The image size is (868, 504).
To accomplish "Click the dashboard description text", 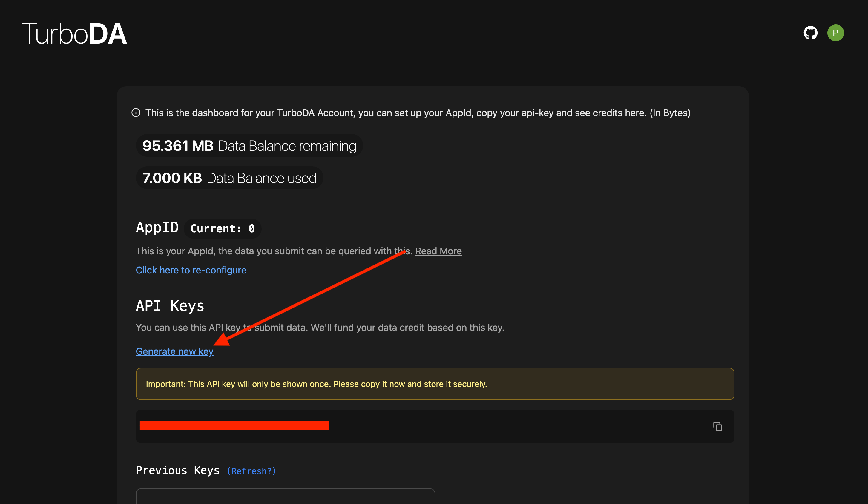I will (x=418, y=113).
